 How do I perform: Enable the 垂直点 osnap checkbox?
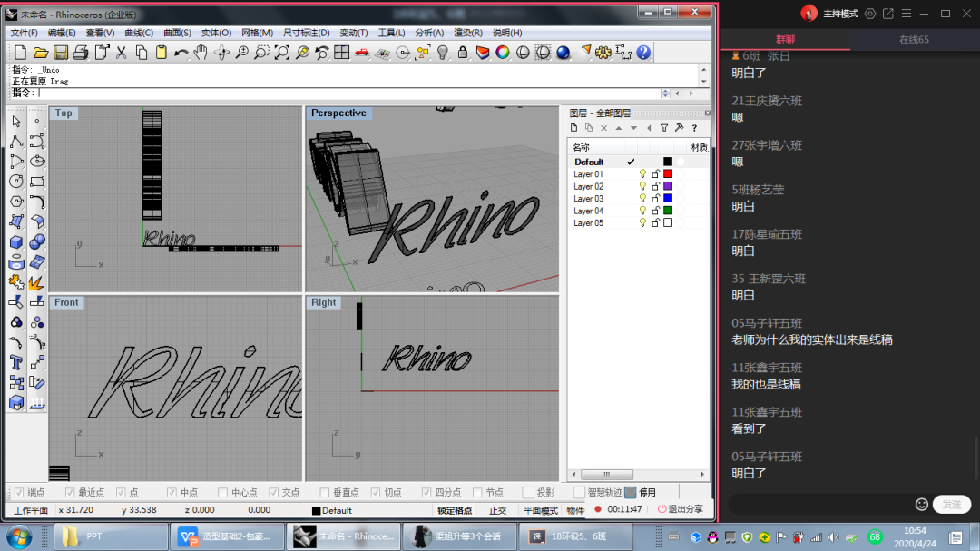[x=326, y=492]
